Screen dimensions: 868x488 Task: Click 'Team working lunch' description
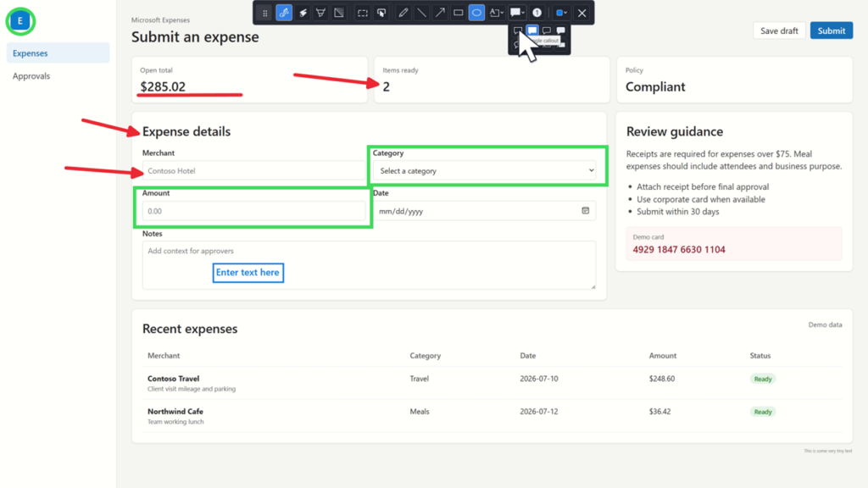coord(175,422)
